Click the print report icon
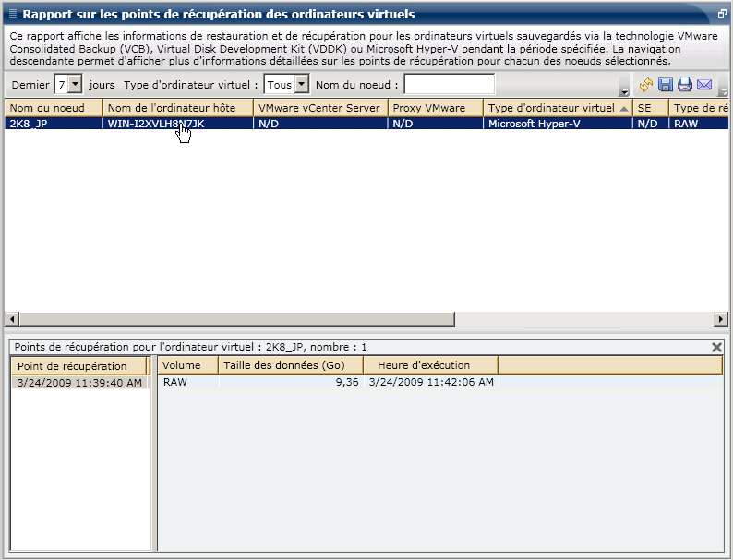The height and width of the screenshot is (560, 733). [684, 85]
